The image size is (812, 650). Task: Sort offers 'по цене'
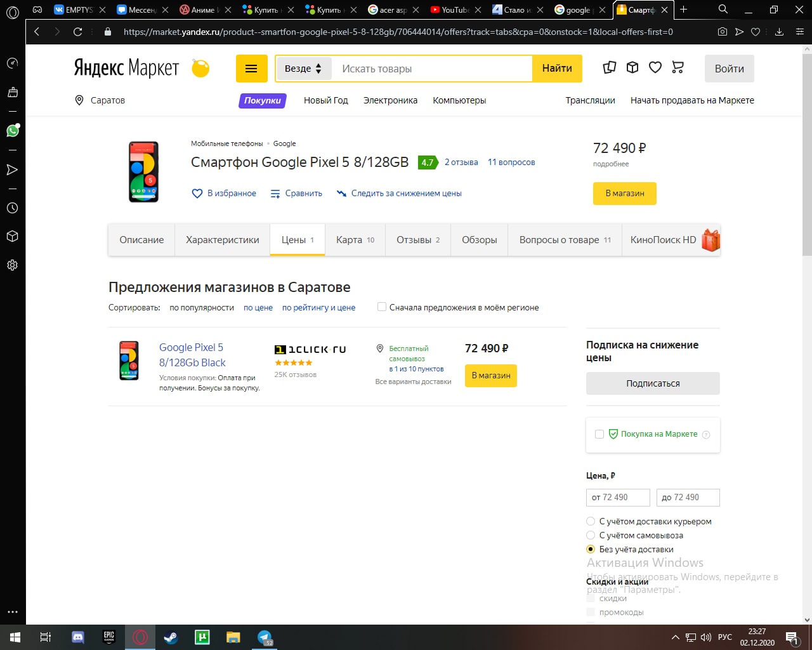[258, 308]
